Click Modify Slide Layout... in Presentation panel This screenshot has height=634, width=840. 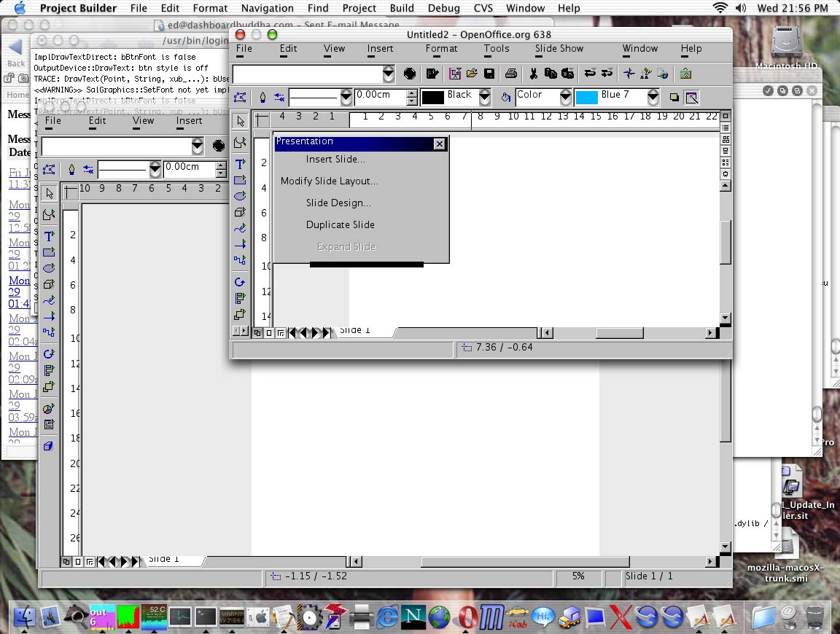(x=330, y=181)
